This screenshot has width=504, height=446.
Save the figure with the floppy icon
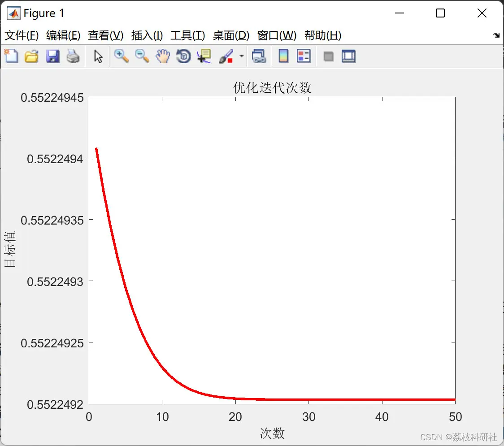pos(52,56)
